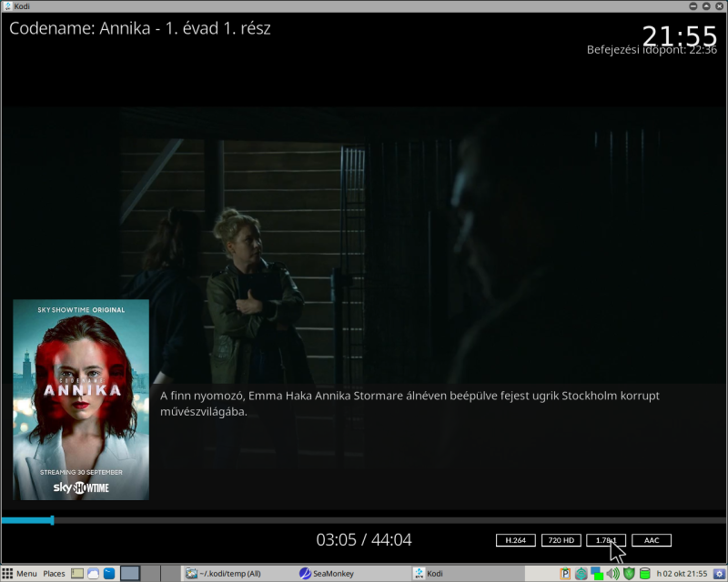Click the episode plot description text
This screenshot has width=728, height=582.
point(409,404)
